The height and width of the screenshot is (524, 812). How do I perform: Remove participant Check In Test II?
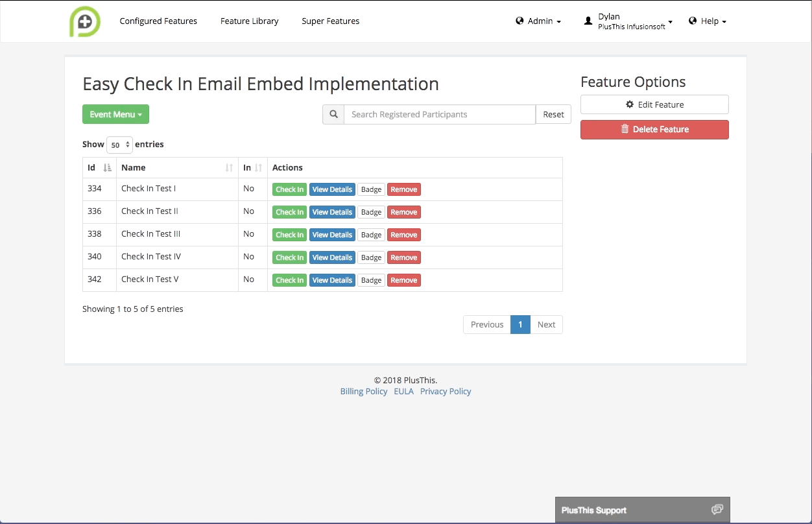(x=404, y=212)
